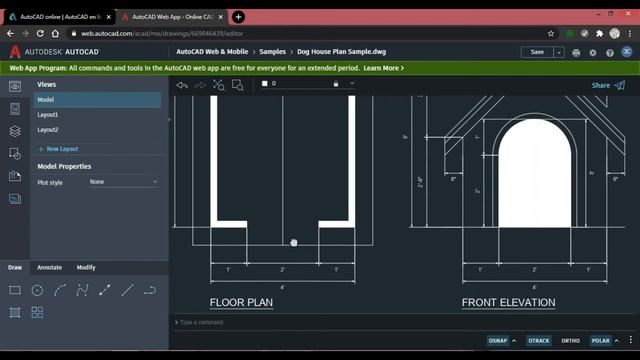The image size is (640, 360).
Task: Go to AutoCAD Web & Mobile breadcrumb
Action: click(212, 52)
